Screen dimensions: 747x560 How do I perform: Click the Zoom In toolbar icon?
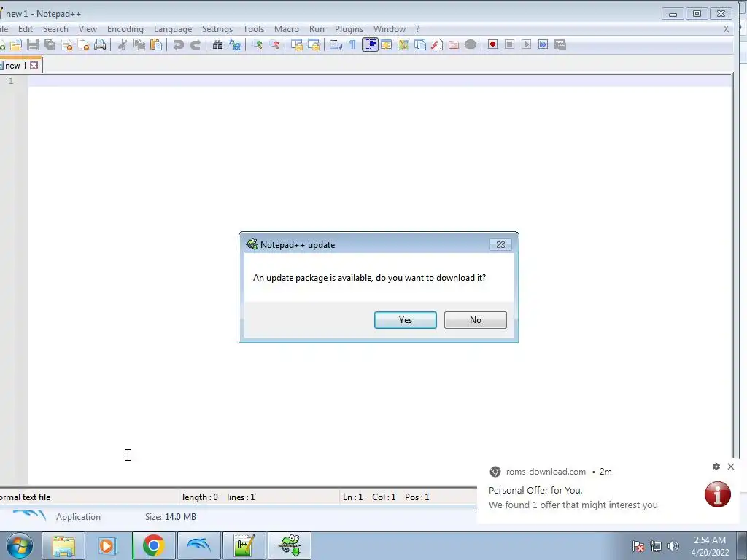(258, 44)
